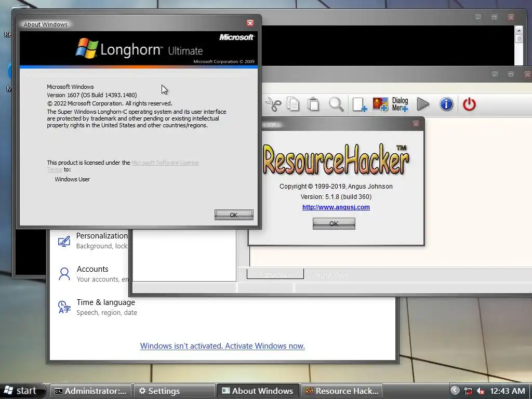Click 'Version: 5.1.8 (build 360)' text
Screen dimensions: 532x399
336,196
